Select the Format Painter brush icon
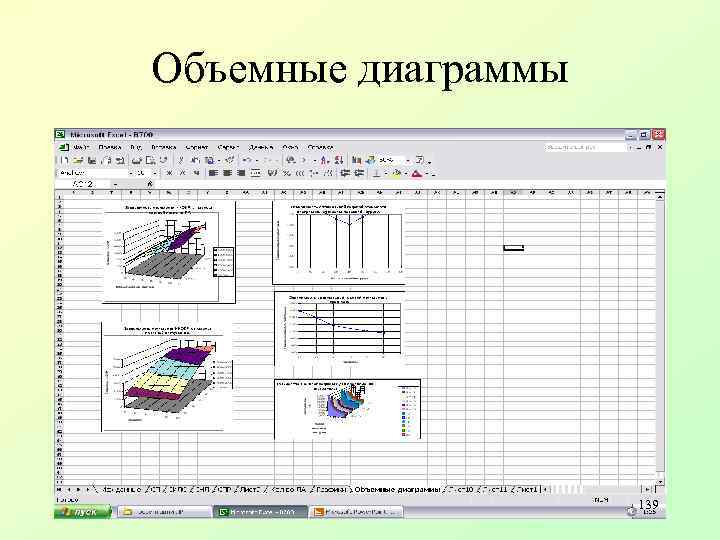 click(230, 160)
